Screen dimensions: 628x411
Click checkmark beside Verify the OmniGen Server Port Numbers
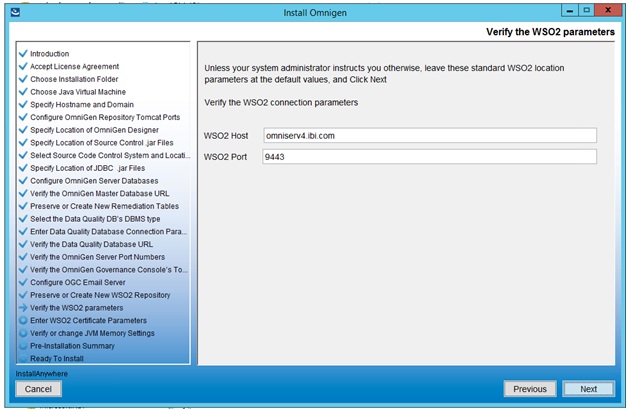(x=23, y=257)
